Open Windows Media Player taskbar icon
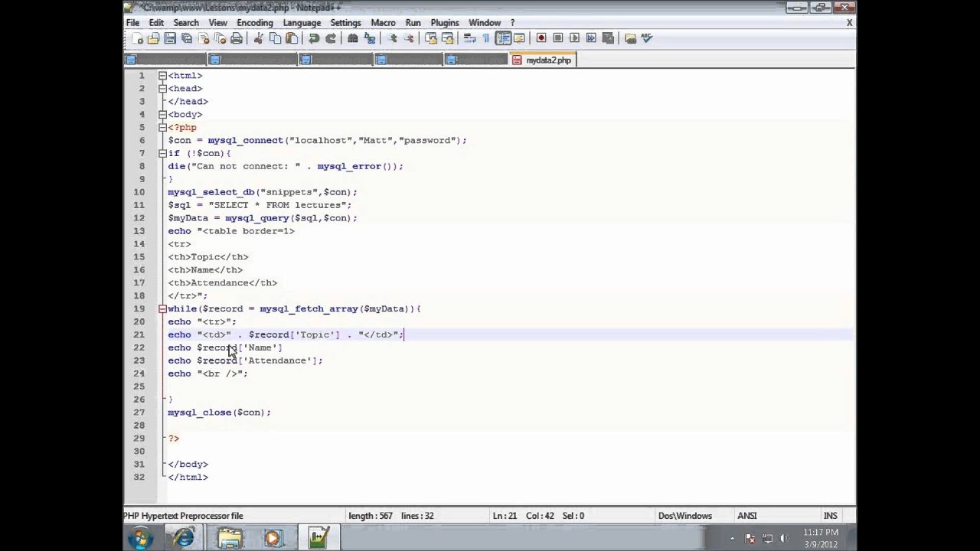This screenshot has height=551, width=980. click(273, 538)
